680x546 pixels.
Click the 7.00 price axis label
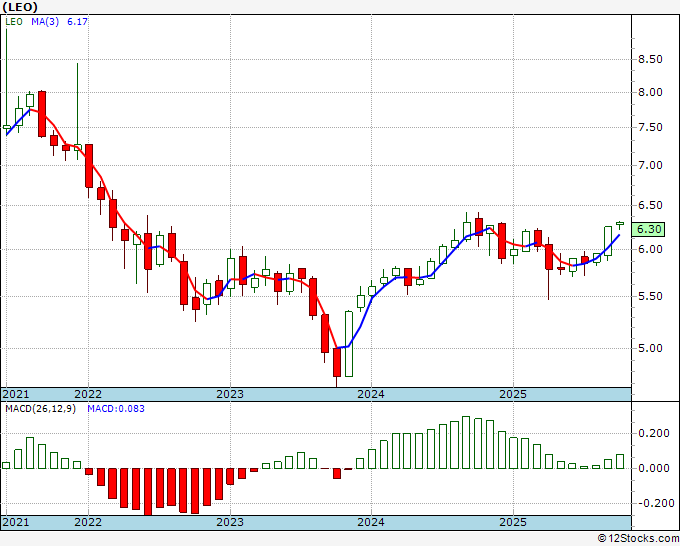650,165
